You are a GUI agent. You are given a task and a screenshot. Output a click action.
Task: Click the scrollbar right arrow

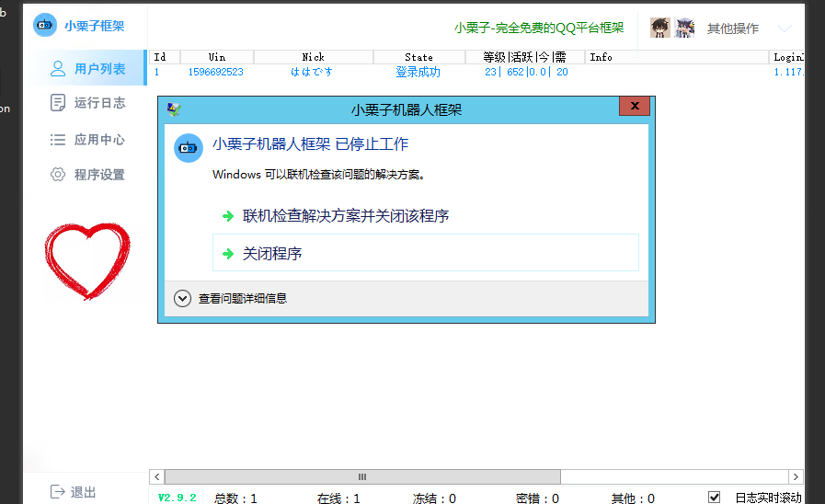point(796,477)
